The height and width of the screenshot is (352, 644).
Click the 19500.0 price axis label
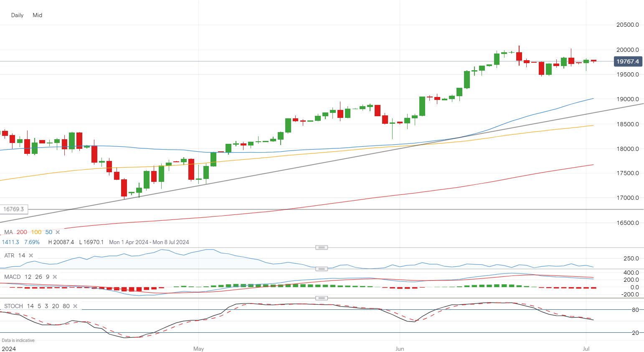tap(628, 74)
